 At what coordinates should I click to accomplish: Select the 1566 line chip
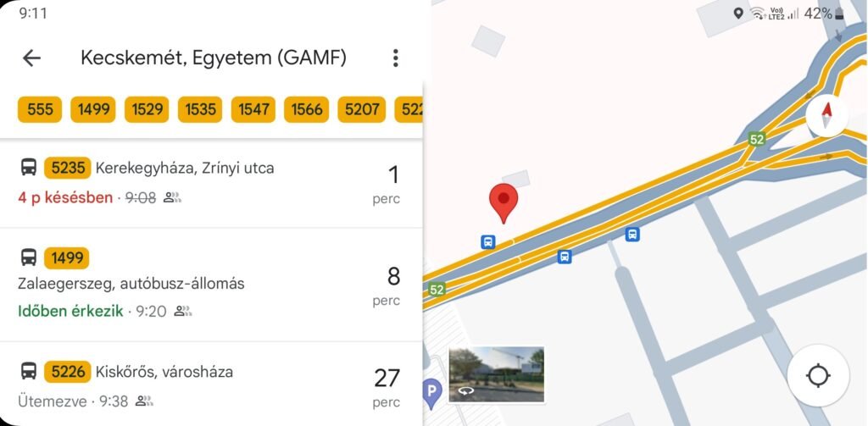click(307, 109)
